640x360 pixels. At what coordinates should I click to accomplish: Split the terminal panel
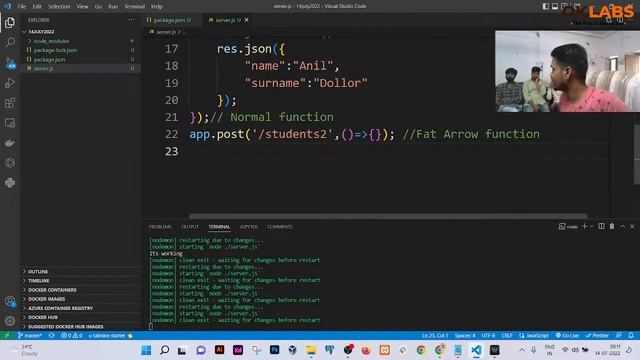point(601,226)
